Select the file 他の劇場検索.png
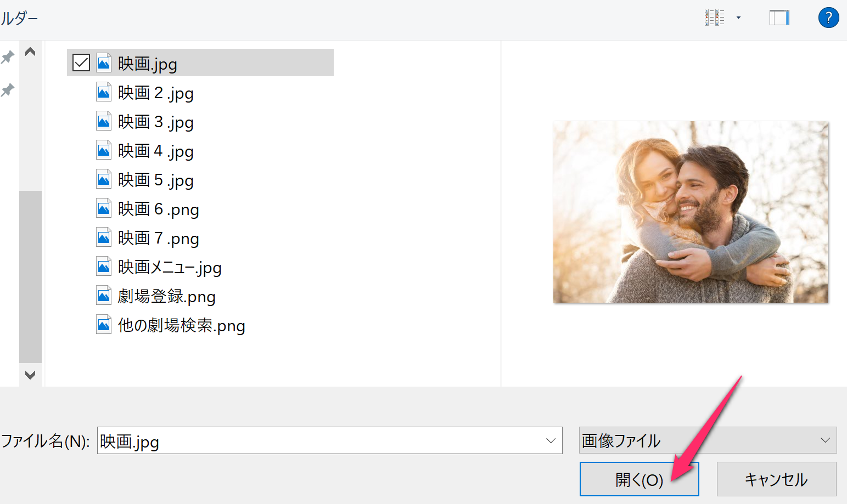This screenshot has height=504, width=847. pyautogui.click(x=181, y=325)
